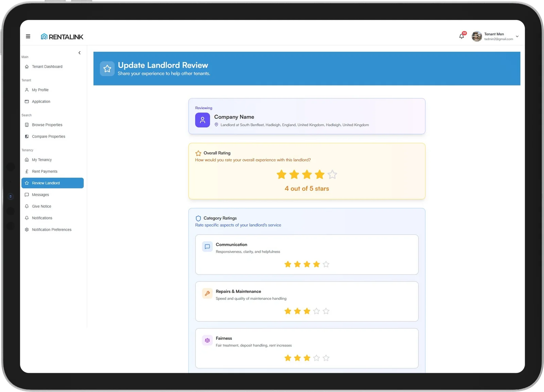Set overall rating to two stars

(294, 175)
